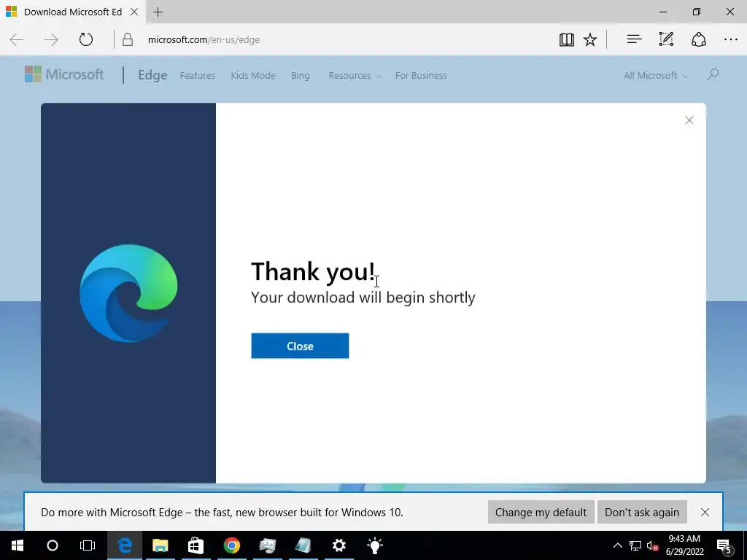Screen dimensions: 747x560
Task: Open the Windows Start menu
Action: coord(18,545)
